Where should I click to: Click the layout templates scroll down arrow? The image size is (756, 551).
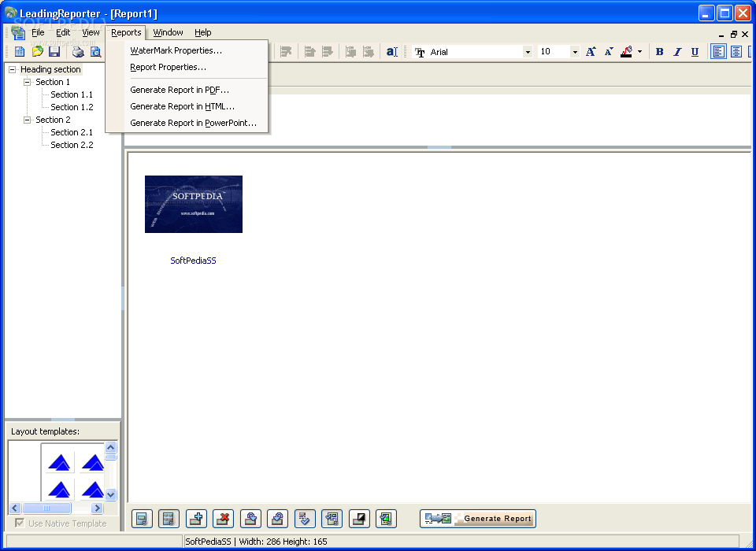click(x=110, y=494)
